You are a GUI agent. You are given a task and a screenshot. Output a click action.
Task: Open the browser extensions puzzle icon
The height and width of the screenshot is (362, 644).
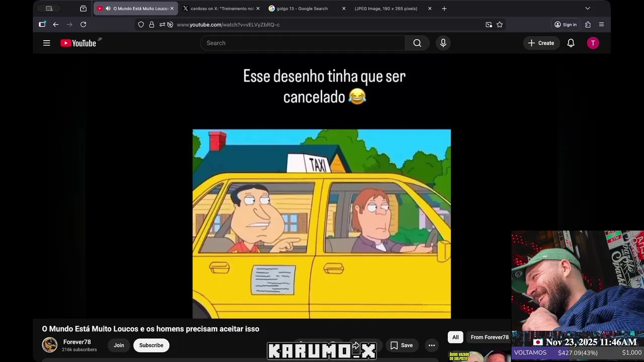pos(588,25)
